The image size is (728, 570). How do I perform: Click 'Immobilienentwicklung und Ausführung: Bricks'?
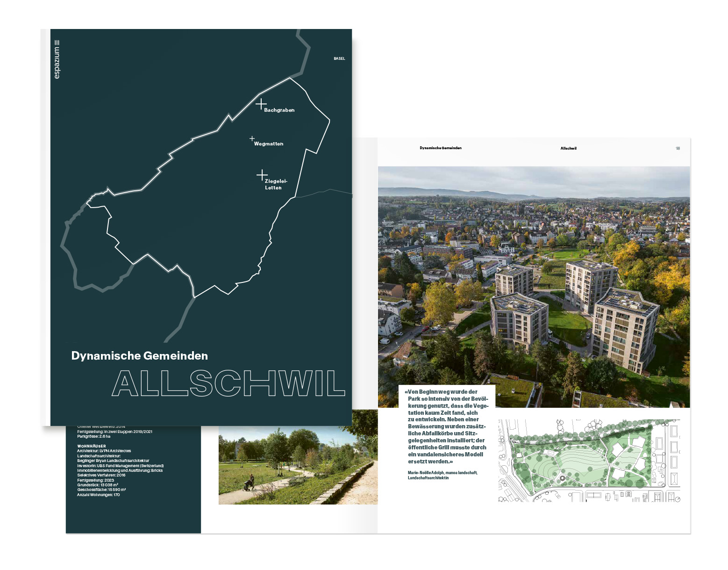click(x=120, y=470)
